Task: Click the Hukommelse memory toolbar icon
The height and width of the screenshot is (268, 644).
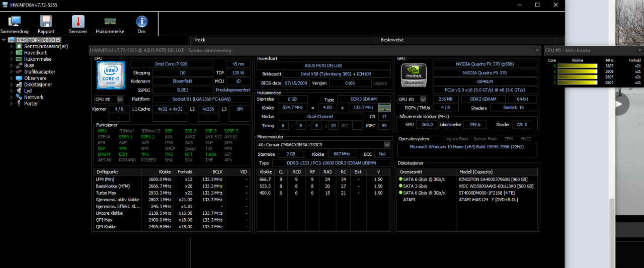Action: pos(110,22)
